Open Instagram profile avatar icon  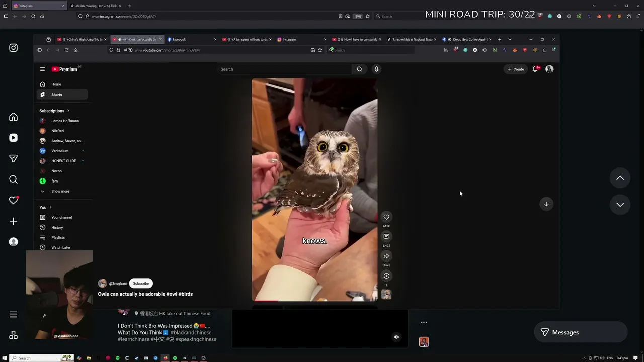click(x=14, y=242)
